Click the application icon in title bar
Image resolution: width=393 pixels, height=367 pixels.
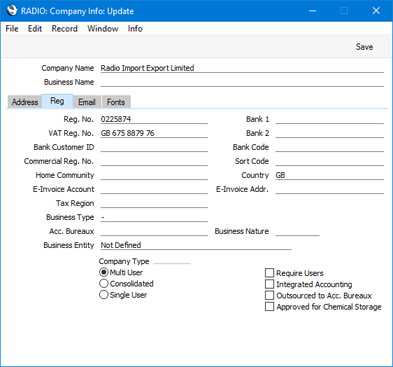pyautogui.click(x=11, y=11)
